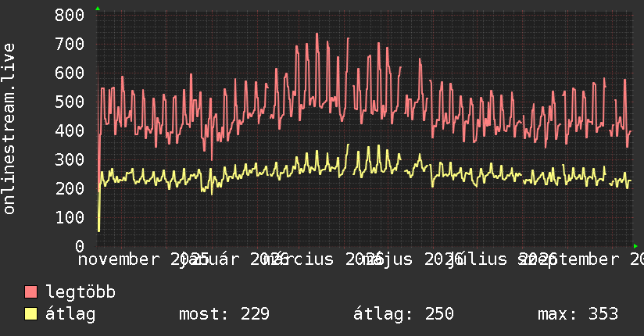Click the 'max: 353' value
Viewport: 644px width, 336px height.
[x=578, y=314]
